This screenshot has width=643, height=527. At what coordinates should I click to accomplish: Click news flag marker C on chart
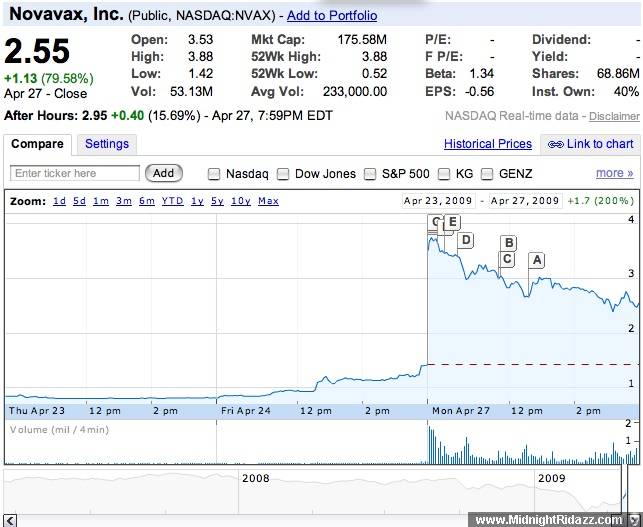coord(507,260)
